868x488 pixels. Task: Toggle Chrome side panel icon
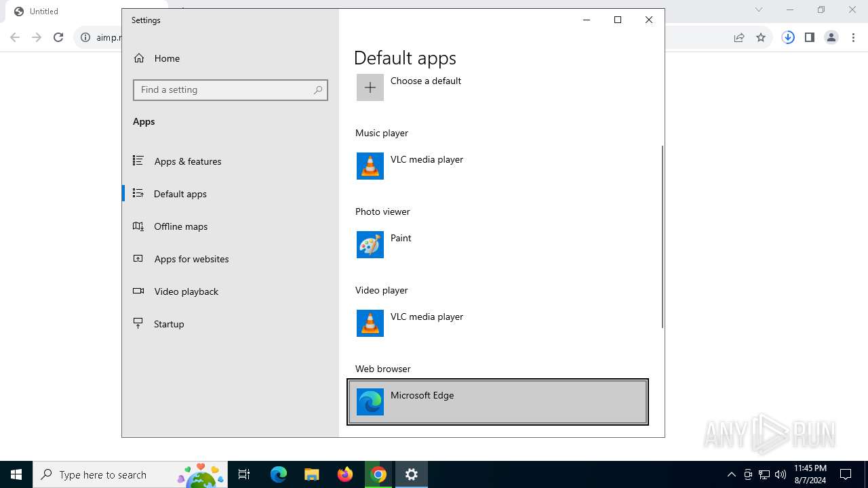click(810, 37)
